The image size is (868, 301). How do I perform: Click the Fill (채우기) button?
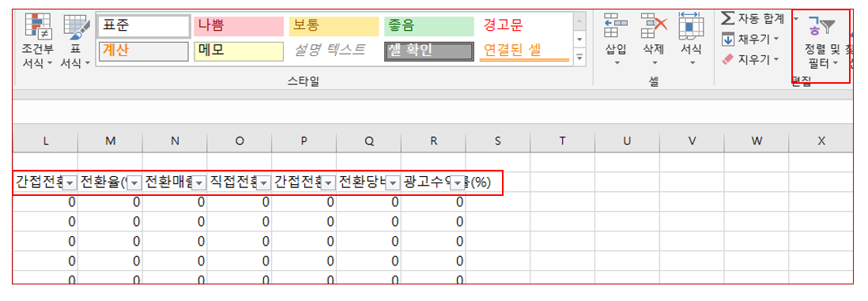[x=751, y=39]
